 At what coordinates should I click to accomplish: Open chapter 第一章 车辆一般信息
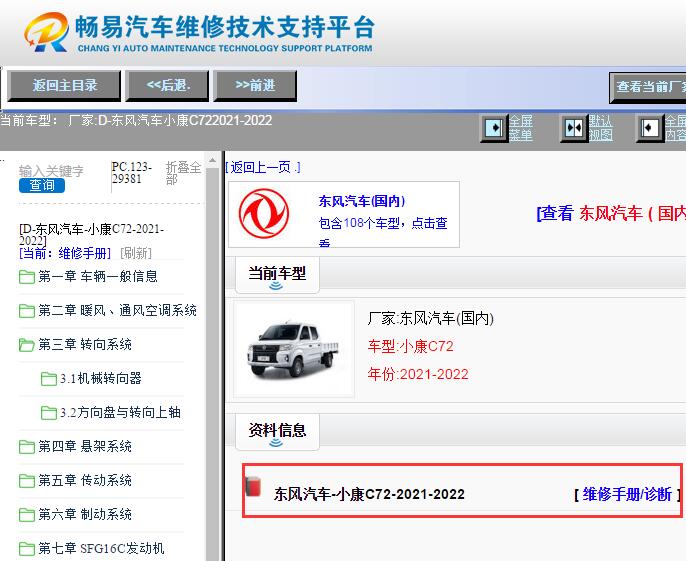pyautogui.click(x=98, y=277)
